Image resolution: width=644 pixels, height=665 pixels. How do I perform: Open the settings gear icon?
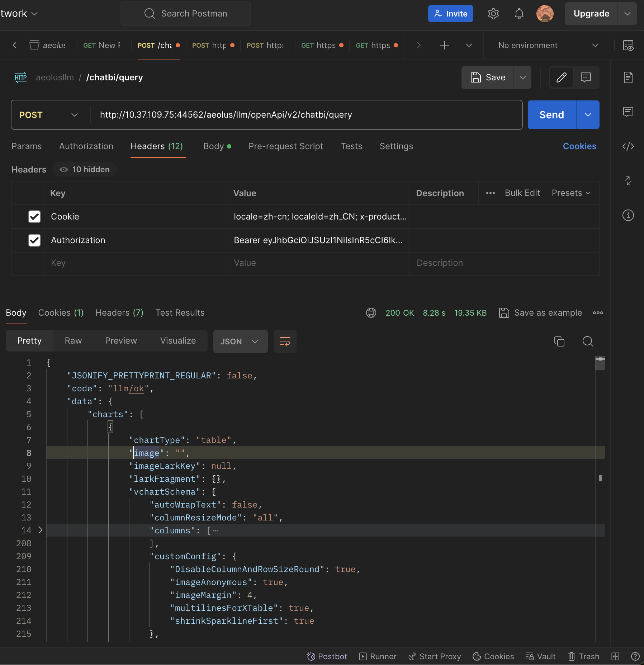coord(493,14)
